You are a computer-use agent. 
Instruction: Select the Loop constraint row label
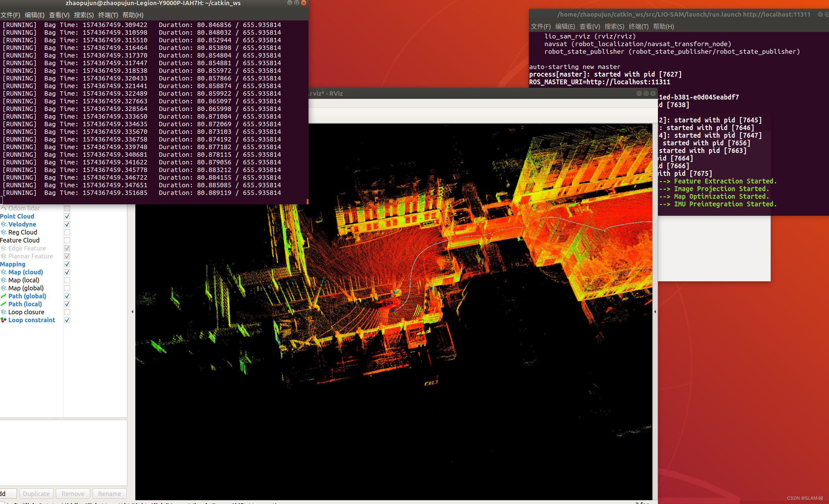click(32, 320)
